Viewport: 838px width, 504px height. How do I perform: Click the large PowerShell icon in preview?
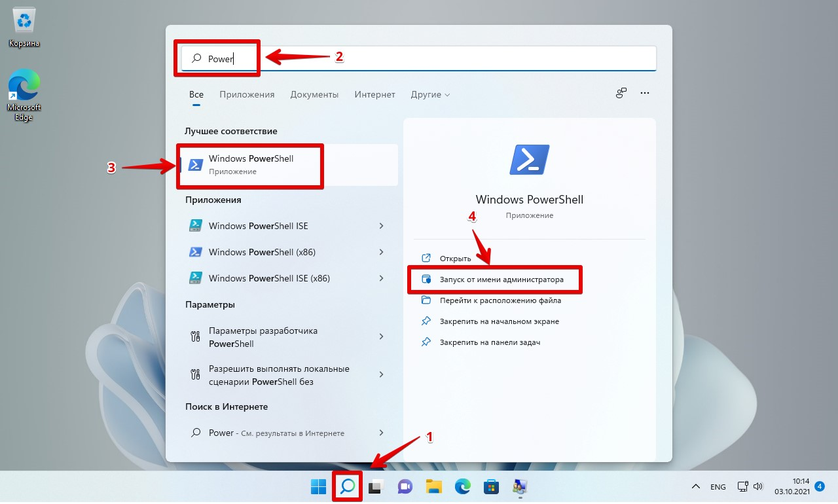[x=529, y=160]
